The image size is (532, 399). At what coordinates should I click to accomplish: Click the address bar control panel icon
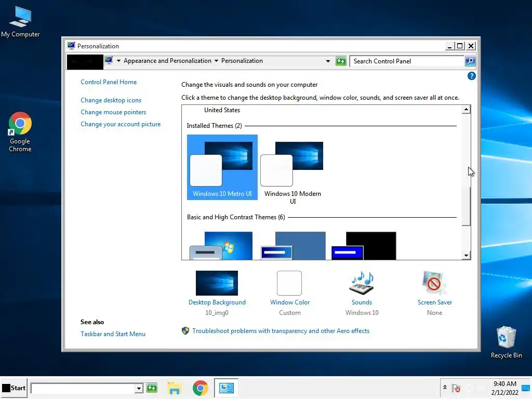pos(109,61)
